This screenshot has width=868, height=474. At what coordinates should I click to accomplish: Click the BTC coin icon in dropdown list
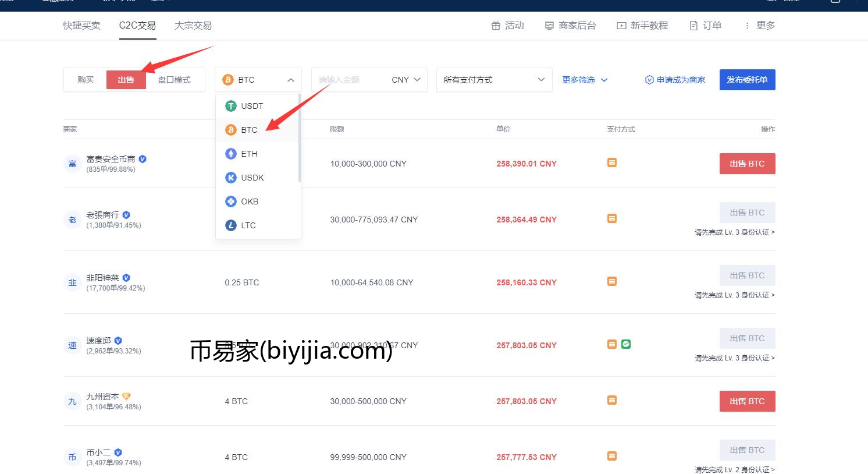[231, 130]
